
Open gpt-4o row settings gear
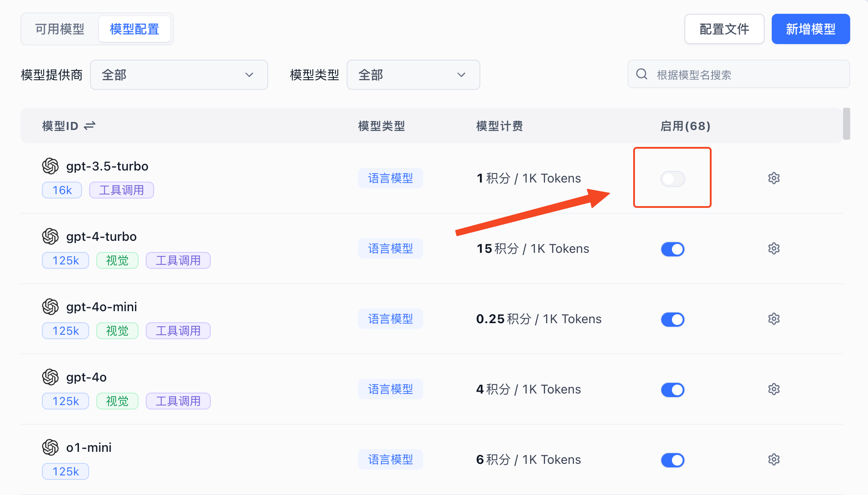(x=774, y=389)
